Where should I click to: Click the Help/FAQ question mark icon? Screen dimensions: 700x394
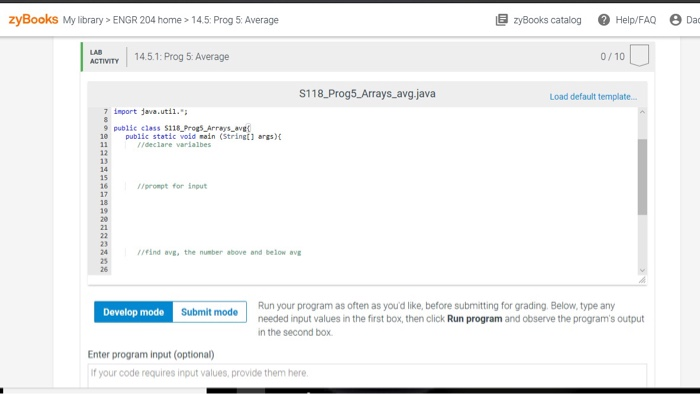[604, 20]
